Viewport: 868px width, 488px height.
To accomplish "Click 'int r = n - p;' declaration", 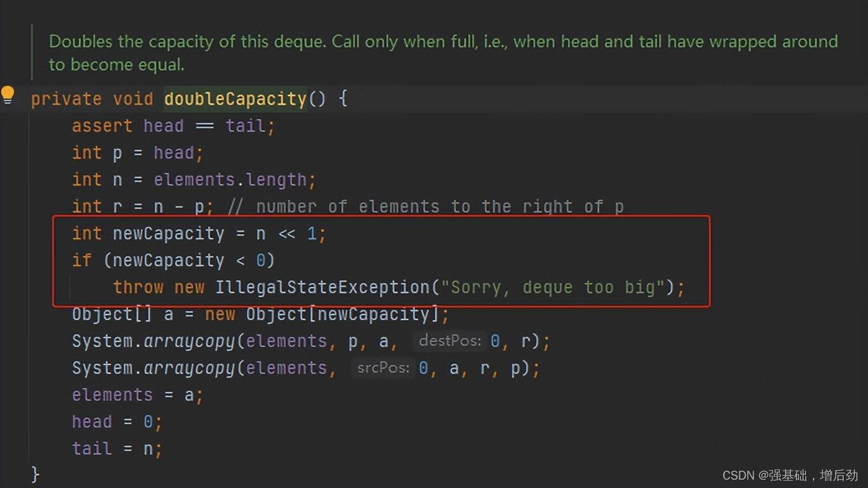I will [x=143, y=207].
